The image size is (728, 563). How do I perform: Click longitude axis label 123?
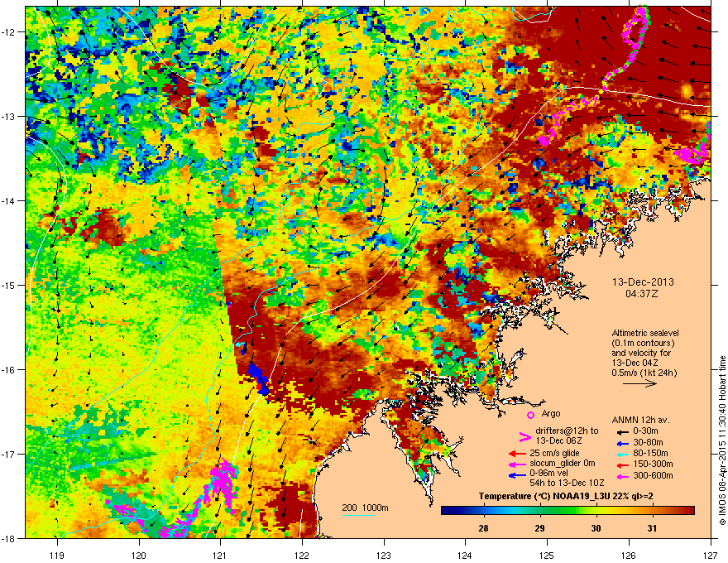click(384, 555)
